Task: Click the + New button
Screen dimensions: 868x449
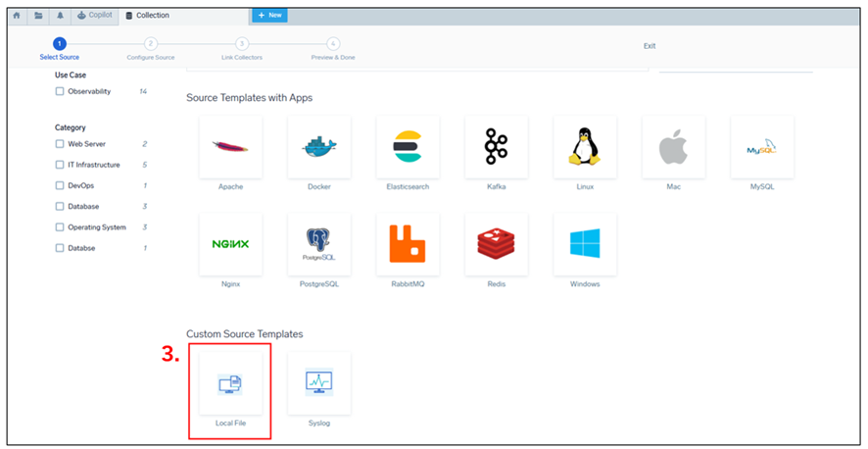Action: click(x=269, y=16)
